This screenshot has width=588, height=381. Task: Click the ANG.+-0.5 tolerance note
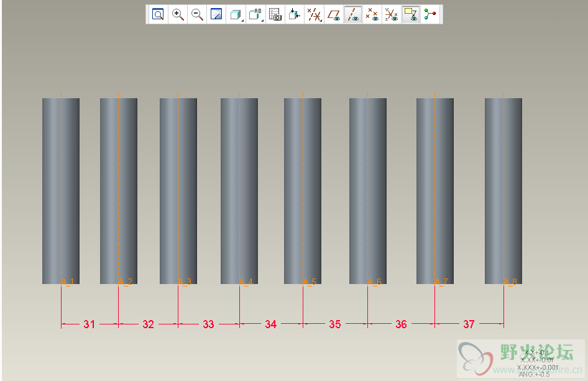(535, 374)
